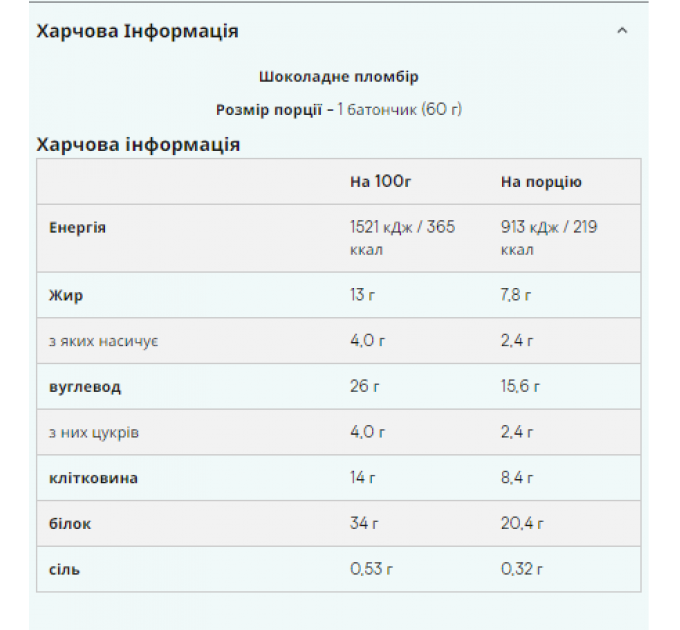Viewport: 680px width, 630px height.
Task: Click the Розмір порції serving size text
Action: (339, 110)
